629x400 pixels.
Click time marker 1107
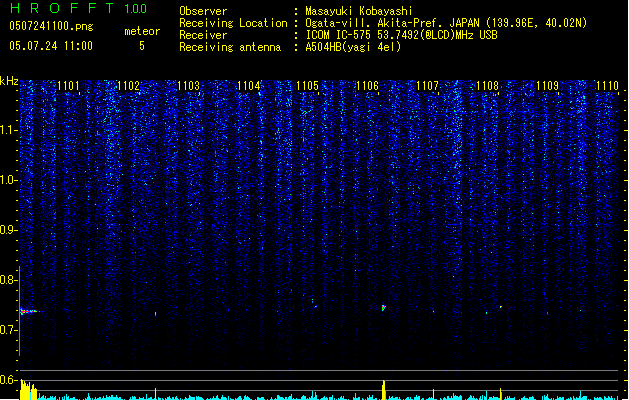coord(427,85)
